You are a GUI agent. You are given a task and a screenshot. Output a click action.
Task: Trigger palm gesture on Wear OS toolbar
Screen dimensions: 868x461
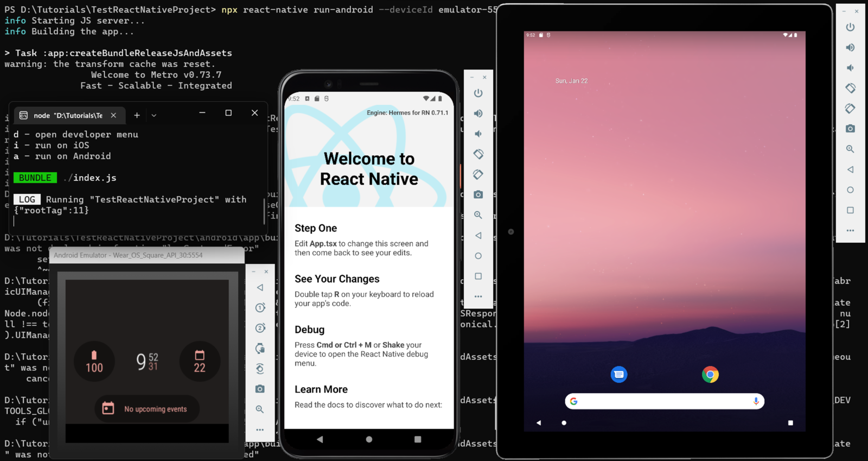(x=260, y=348)
